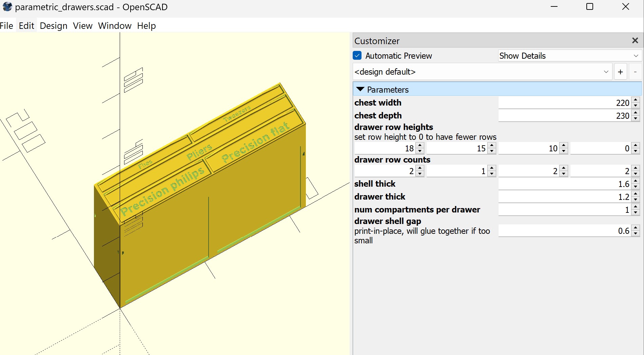Click the row height field showing 15
Screen dimensions: 644x355
(x=457, y=148)
